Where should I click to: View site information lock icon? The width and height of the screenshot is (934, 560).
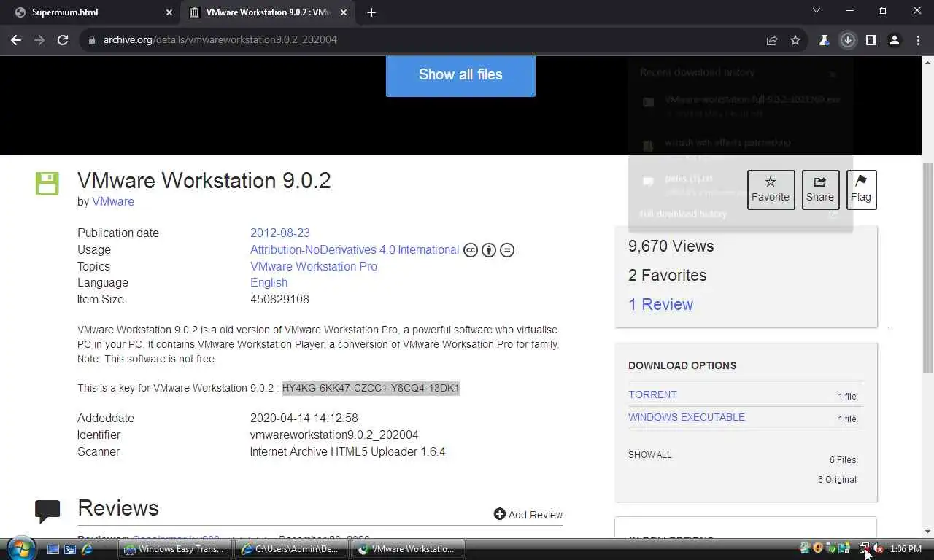91,40
